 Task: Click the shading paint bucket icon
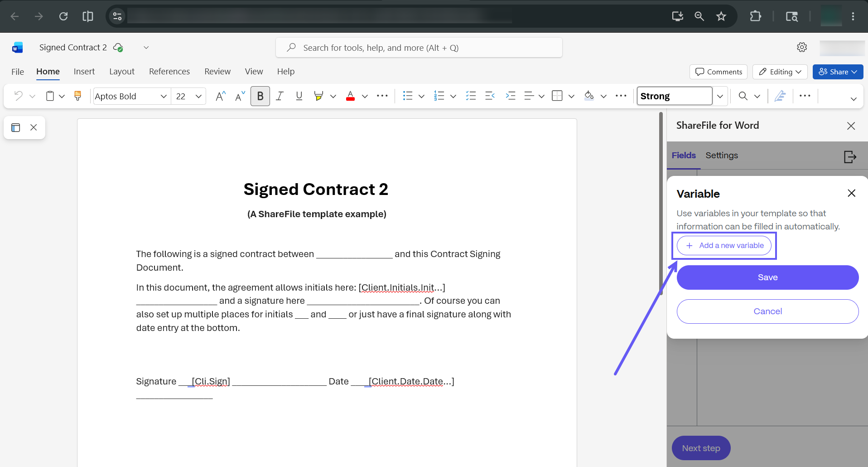click(x=589, y=96)
